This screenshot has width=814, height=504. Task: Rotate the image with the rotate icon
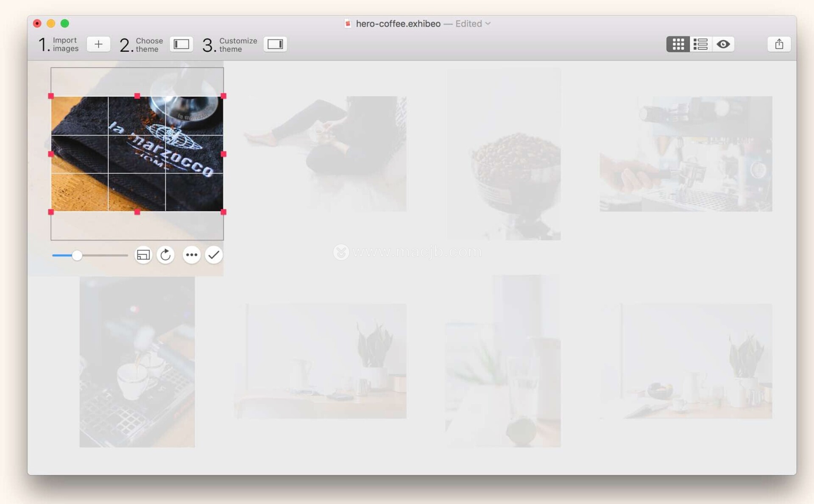[x=166, y=255]
